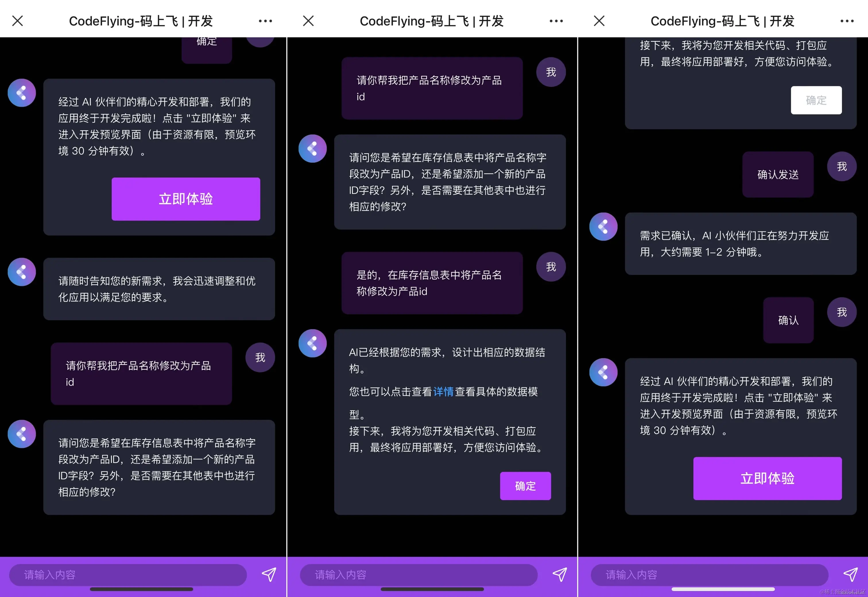Click bot avatar beside 请问您是希望 message in middle panel
The width and height of the screenshot is (868, 597).
(313, 148)
